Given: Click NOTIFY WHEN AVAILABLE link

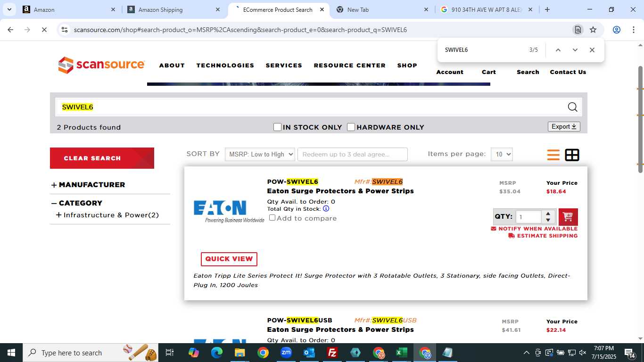Looking at the screenshot, I should coord(534,229).
